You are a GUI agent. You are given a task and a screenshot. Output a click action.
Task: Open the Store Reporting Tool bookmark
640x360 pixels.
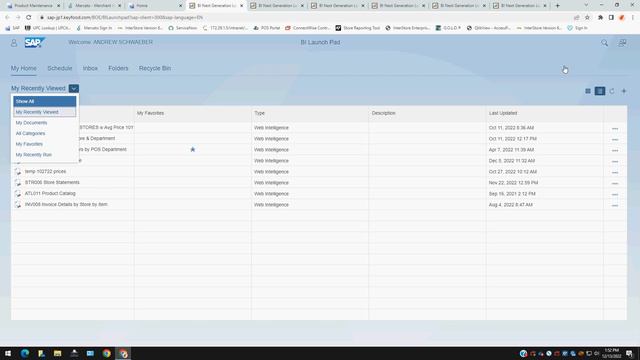pos(358,28)
